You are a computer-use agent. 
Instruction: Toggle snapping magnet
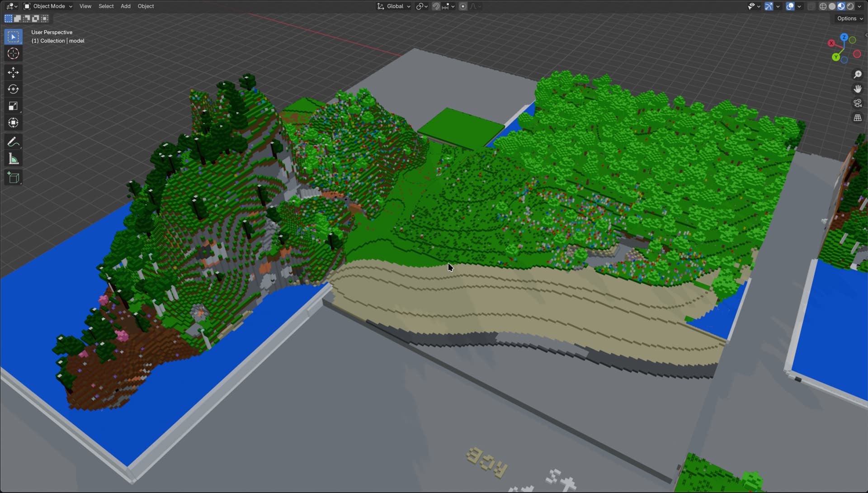436,6
